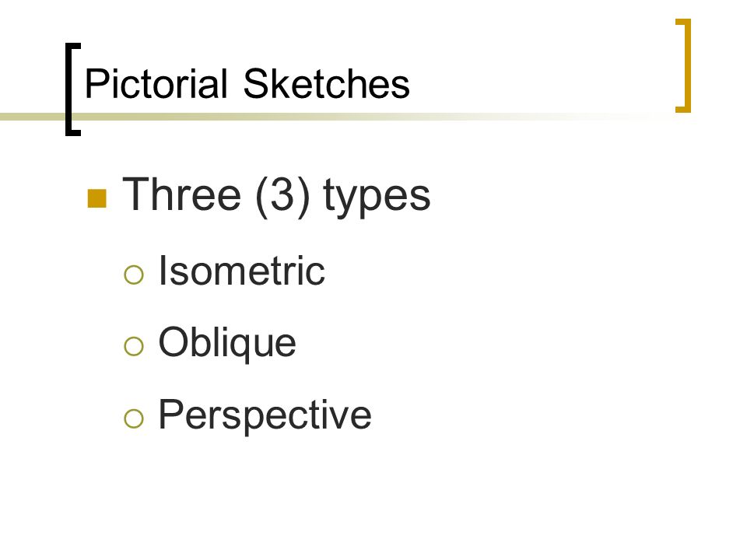Select the Oblique sub-bullet text
747x560 pixels.
tap(227, 344)
